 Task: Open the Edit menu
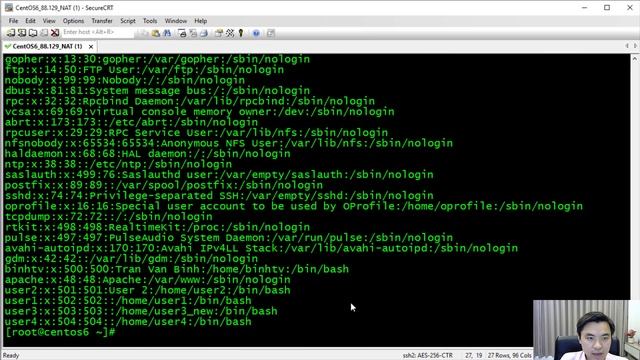coord(30,21)
